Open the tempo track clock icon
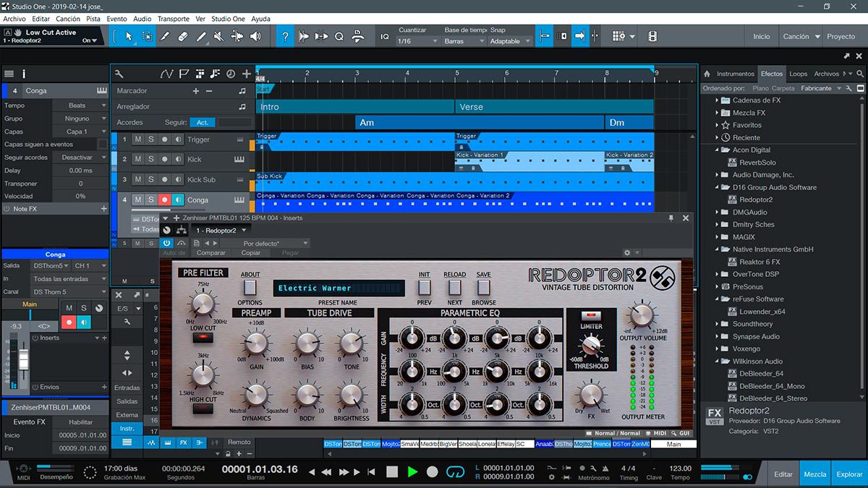This screenshot has width=868, height=488. 231,73
